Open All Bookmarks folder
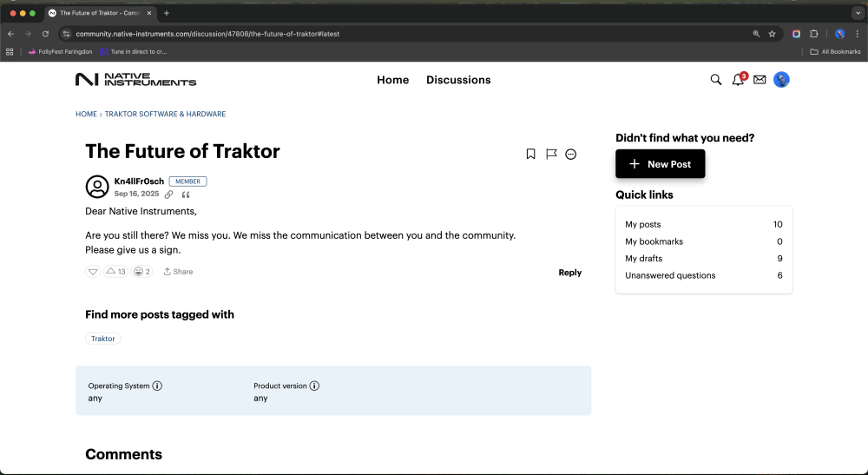This screenshot has height=475, width=868. coord(835,51)
